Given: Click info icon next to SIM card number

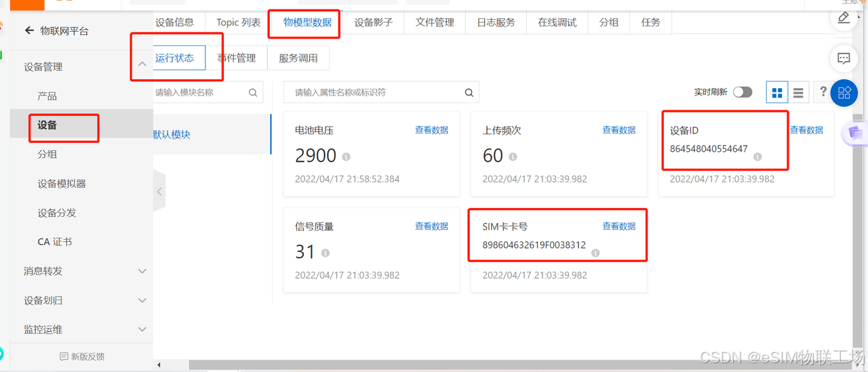Looking at the screenshot, I should click(595, 253).
